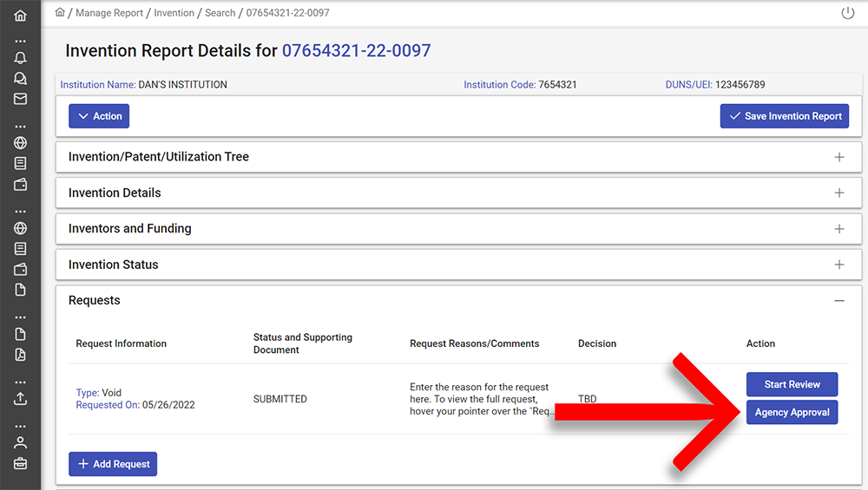Viewport: 868px width, 490px height.
Task: Click the briefcase icon in sidebar
Action: (20, 463)
